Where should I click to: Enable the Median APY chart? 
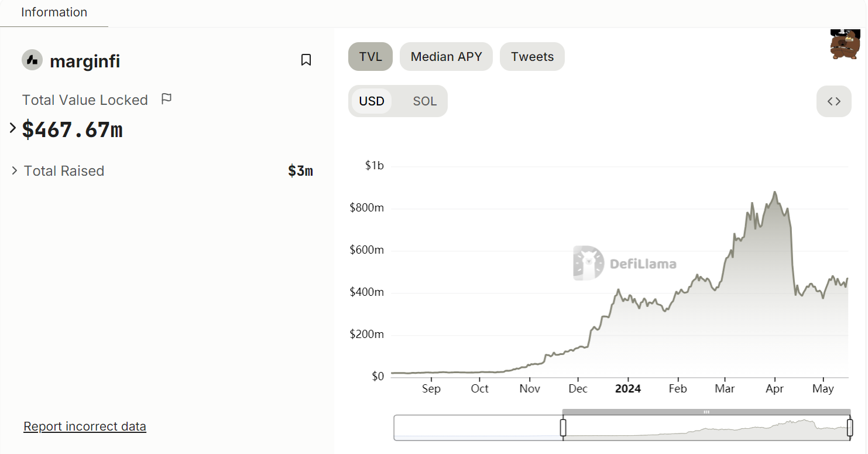click(x=446, y=57)
